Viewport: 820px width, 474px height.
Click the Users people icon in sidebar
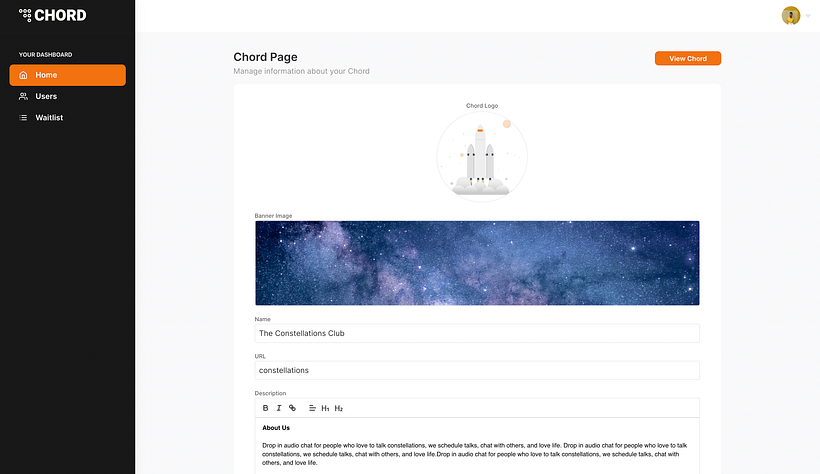point(24,96)
